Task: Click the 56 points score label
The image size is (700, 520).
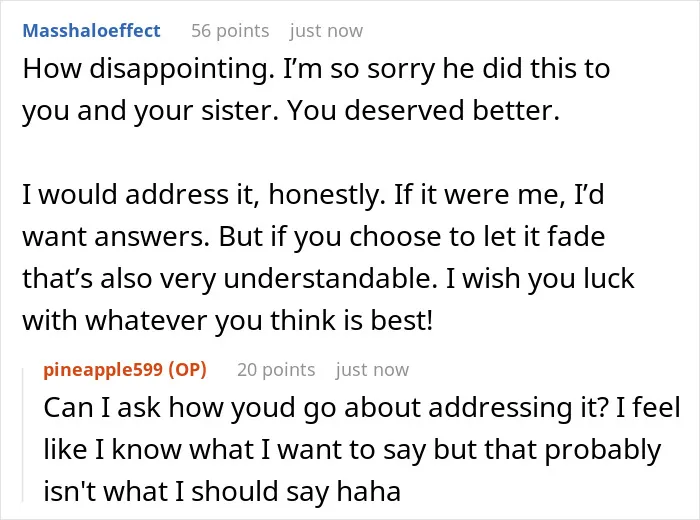Action: [230, 31]
